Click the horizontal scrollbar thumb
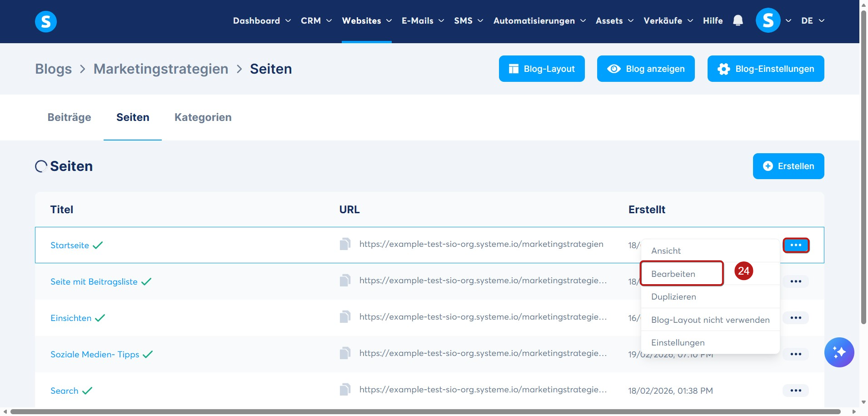The image size is (868, 416). pyautogui.click(x=425, y=411)
